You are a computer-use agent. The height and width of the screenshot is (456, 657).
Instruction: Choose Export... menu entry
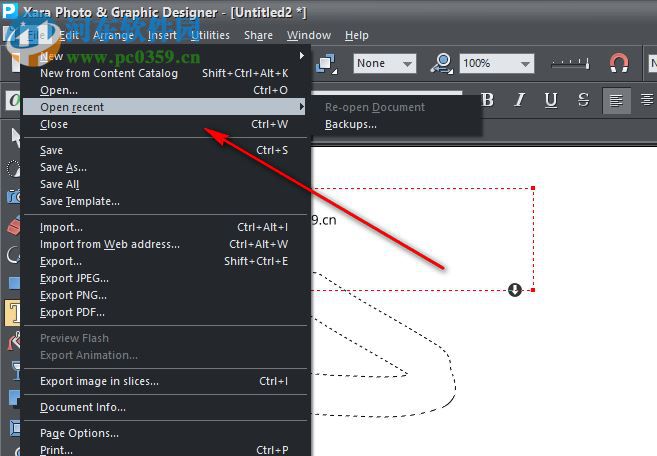tap(165, 261)
